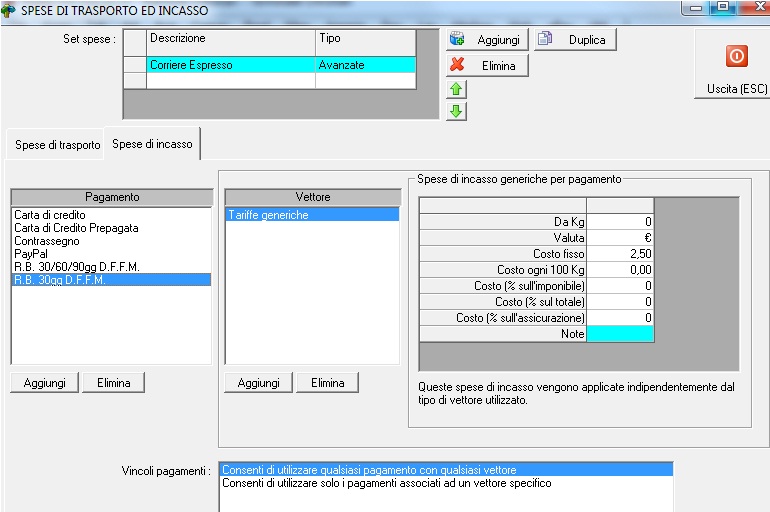Edit the Costo fisso value 2,50
The width and height of the screenshot is (770, 512).
pyautogui.click(x=620, y=254)
